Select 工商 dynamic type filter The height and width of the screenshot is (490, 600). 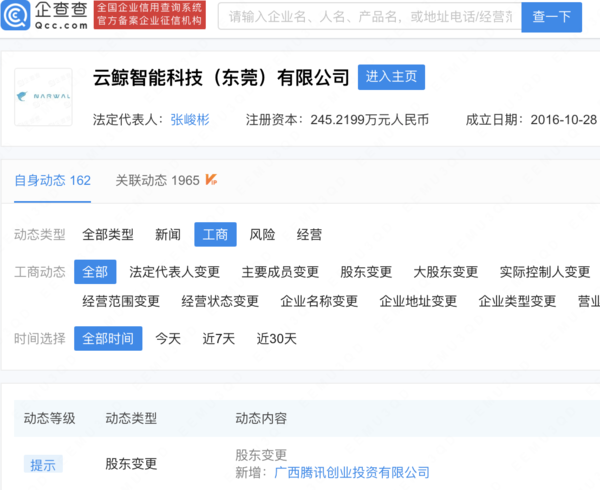click(215, 234)
